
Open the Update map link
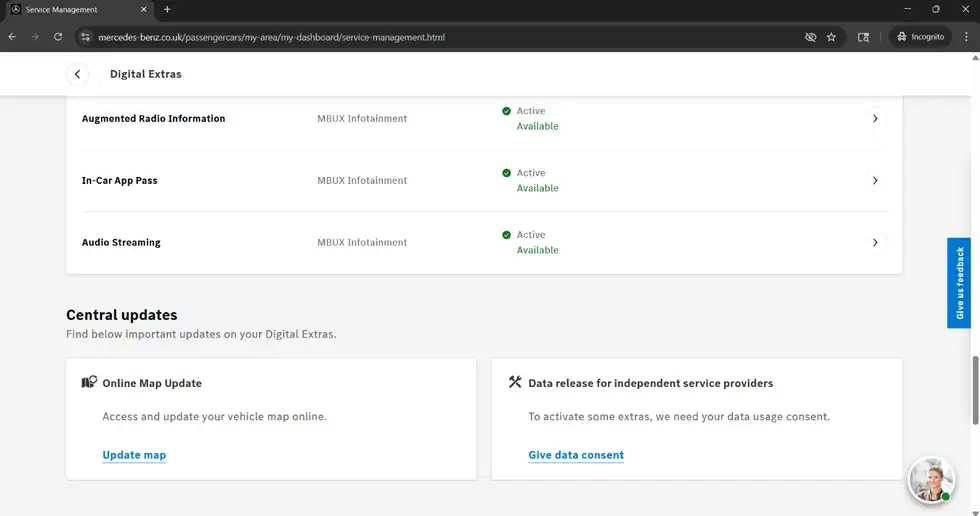point(134,455)
